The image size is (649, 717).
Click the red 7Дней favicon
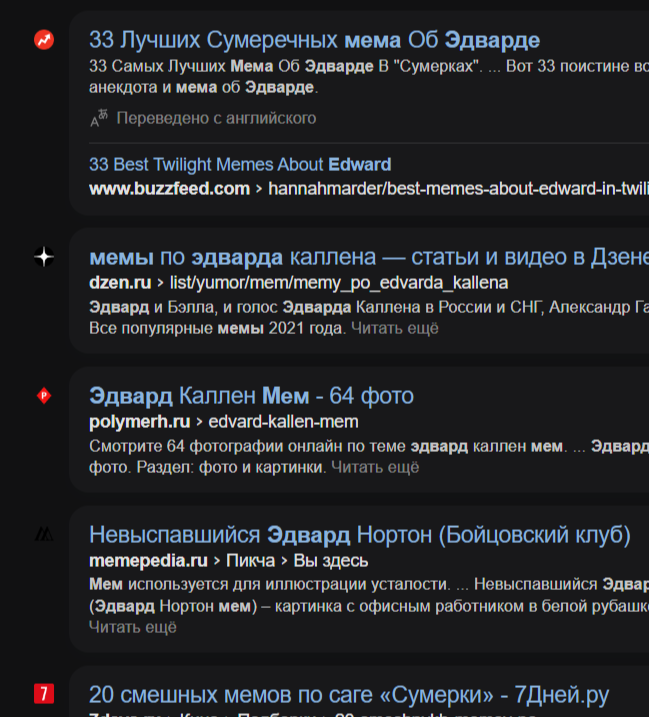(44, 694)
